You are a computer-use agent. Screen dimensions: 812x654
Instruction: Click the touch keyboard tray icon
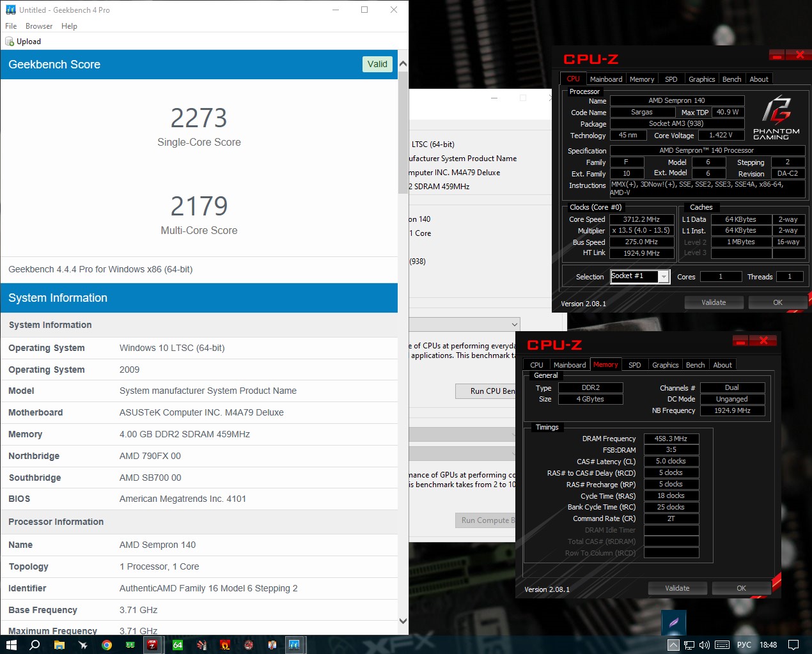[722, 645]
